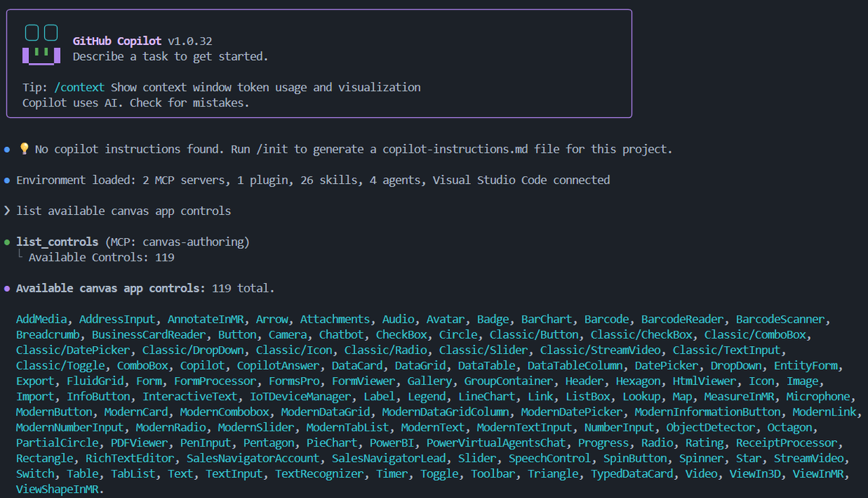
Task: Click the 'CopilotAnswer' control name
Action: tap(278, 366)
